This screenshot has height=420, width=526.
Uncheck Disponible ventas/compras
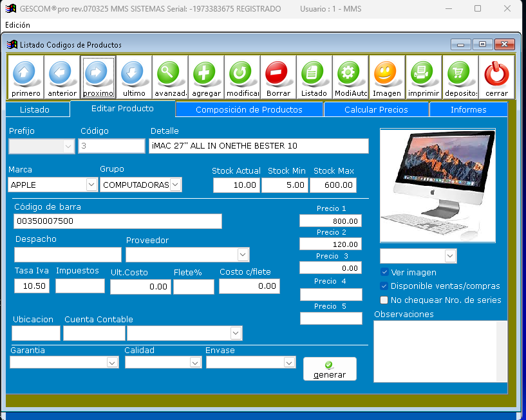[x=384, y=286]
